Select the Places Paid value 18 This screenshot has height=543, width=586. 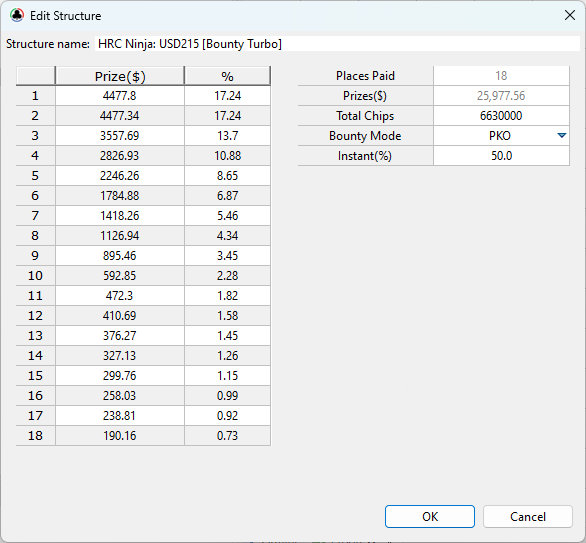click(x=501, y=76)
